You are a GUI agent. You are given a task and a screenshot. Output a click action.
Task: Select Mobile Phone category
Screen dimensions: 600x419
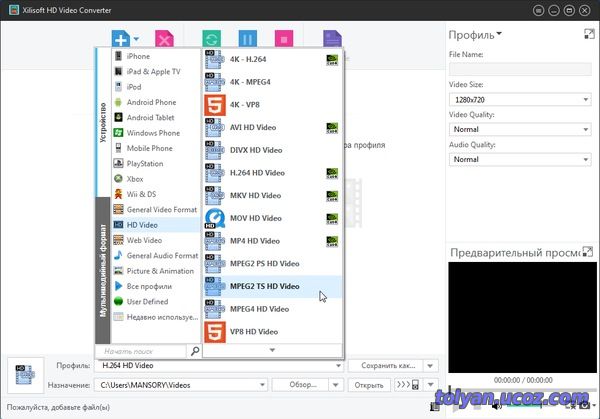pyautogui.click(x=156, y=148)
